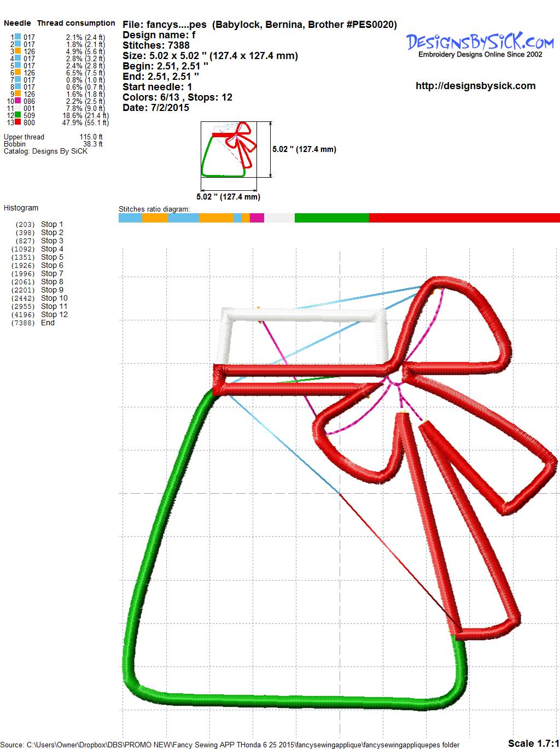
Task: Select Stop 6 in the histogram list
Action: (x=52, y=265)
